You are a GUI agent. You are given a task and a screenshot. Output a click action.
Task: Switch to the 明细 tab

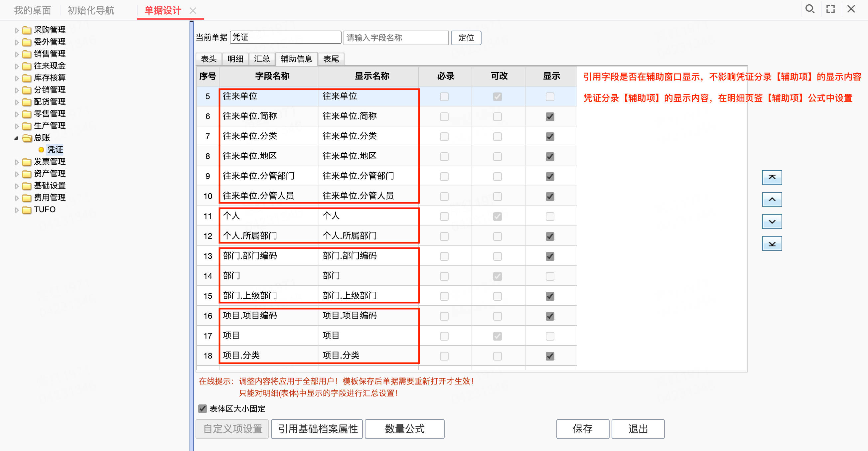coord(235,59)
